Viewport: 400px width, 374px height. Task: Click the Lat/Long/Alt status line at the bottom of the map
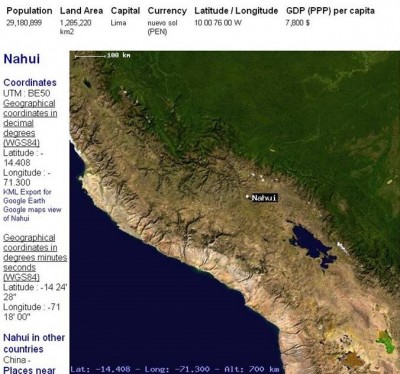click(175, 369)
